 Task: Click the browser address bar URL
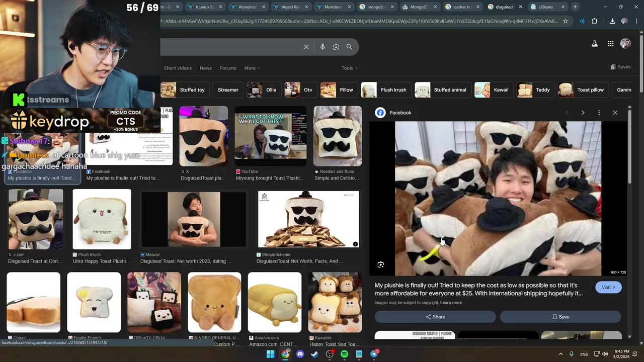coord(359,21)
